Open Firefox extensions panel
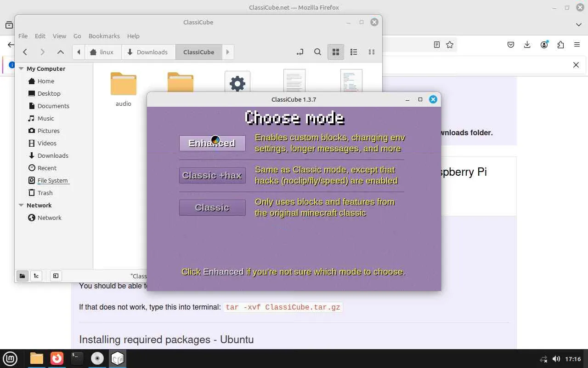The image size is (588, 368). [x=560, y=45]
